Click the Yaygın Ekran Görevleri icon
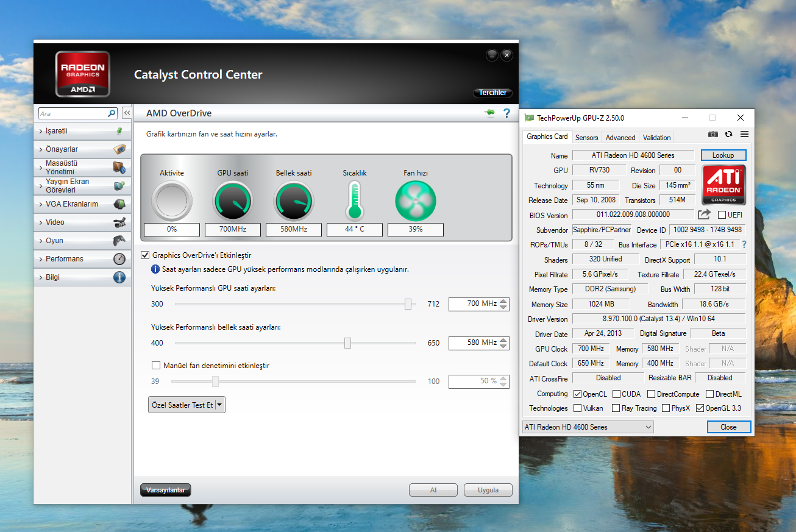 pyautogui.click(x=119, y=186)
